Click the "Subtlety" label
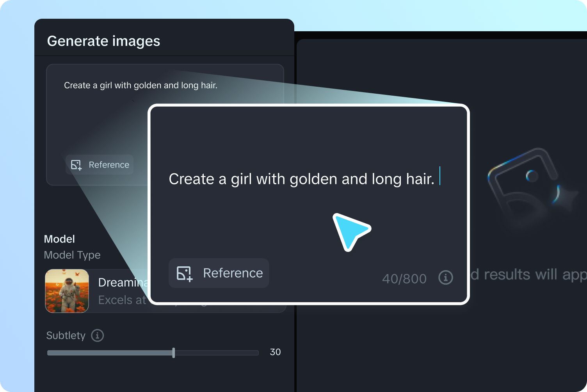Image resolution: width=587 pixels, height=392 pixels. pyautogui.click(x=66, y=336)
